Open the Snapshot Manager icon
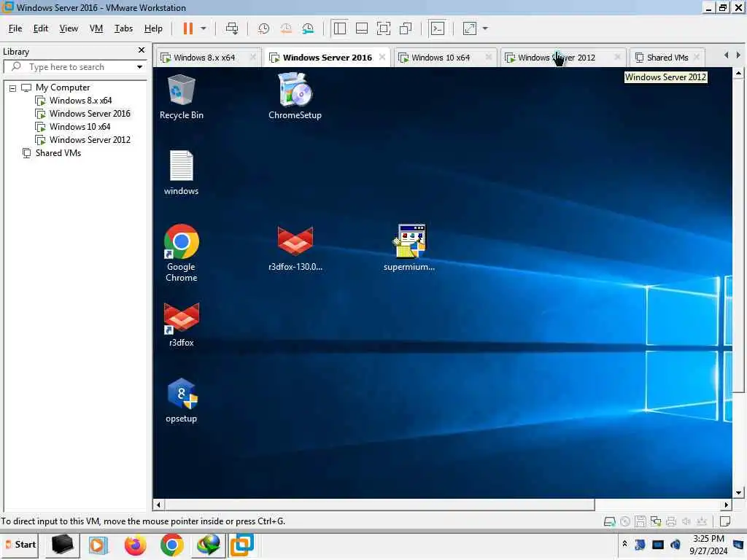 pyautogui.click(x=309, y=28)
